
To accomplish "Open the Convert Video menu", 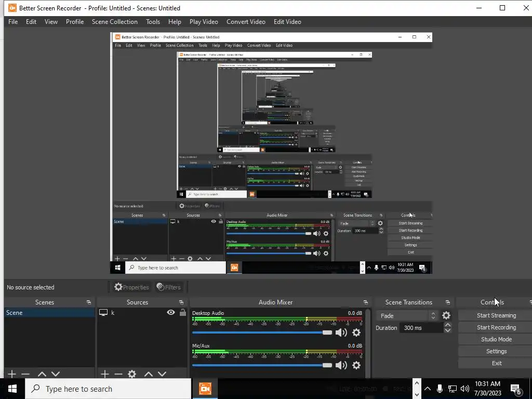I will (x=246, y=22).
